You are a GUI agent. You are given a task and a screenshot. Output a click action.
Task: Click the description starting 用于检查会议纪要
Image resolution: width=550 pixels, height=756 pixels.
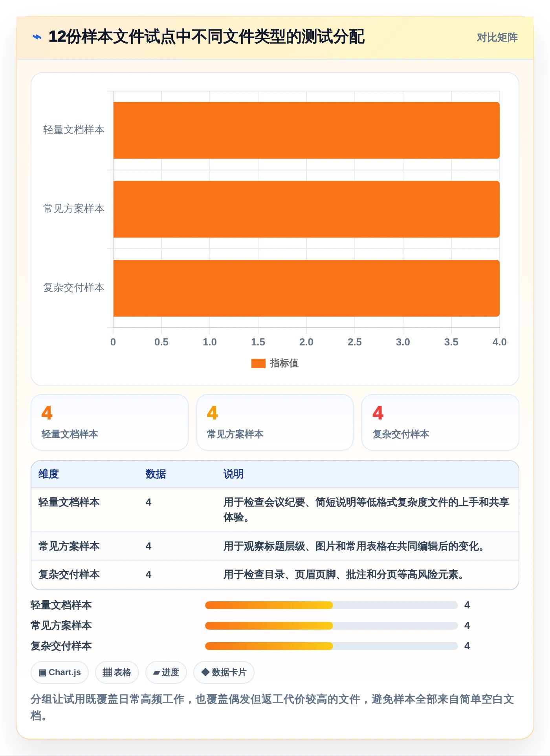[x=367, y=510]
